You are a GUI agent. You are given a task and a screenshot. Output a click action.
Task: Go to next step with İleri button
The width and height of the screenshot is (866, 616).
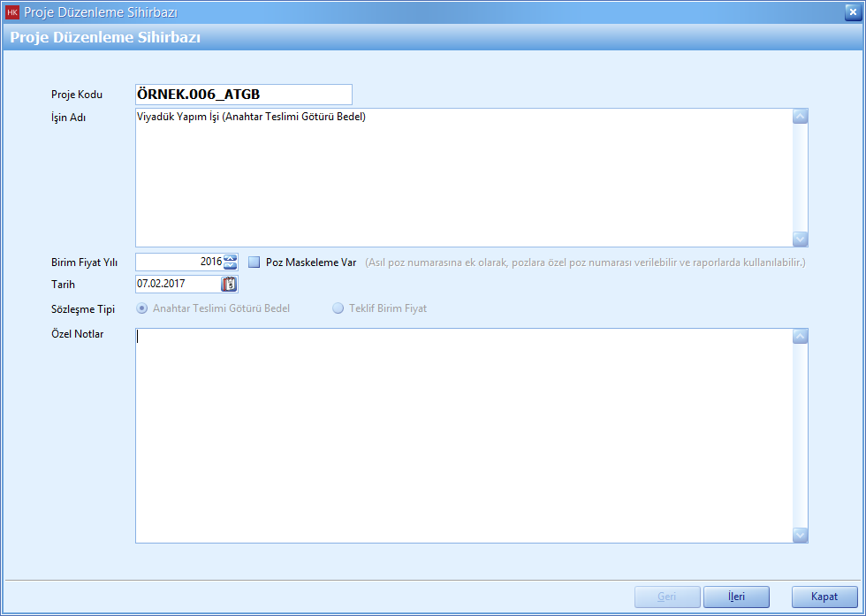coord(736,597)
